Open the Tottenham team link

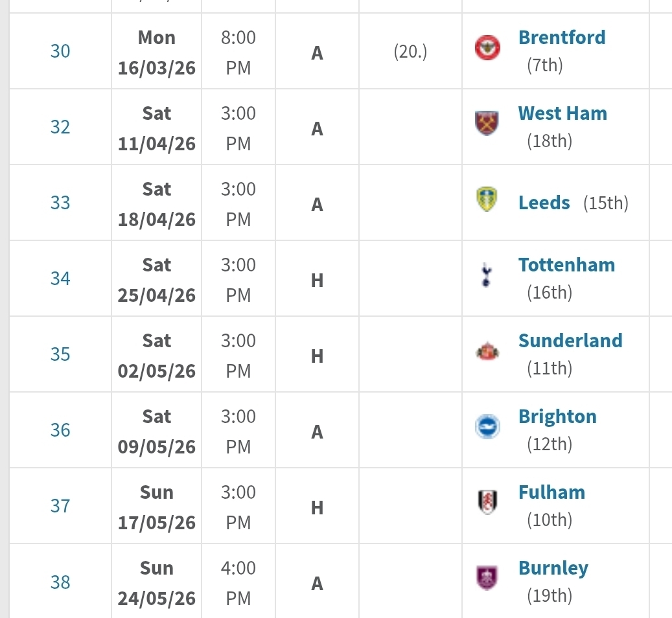[x=566, y=265]
